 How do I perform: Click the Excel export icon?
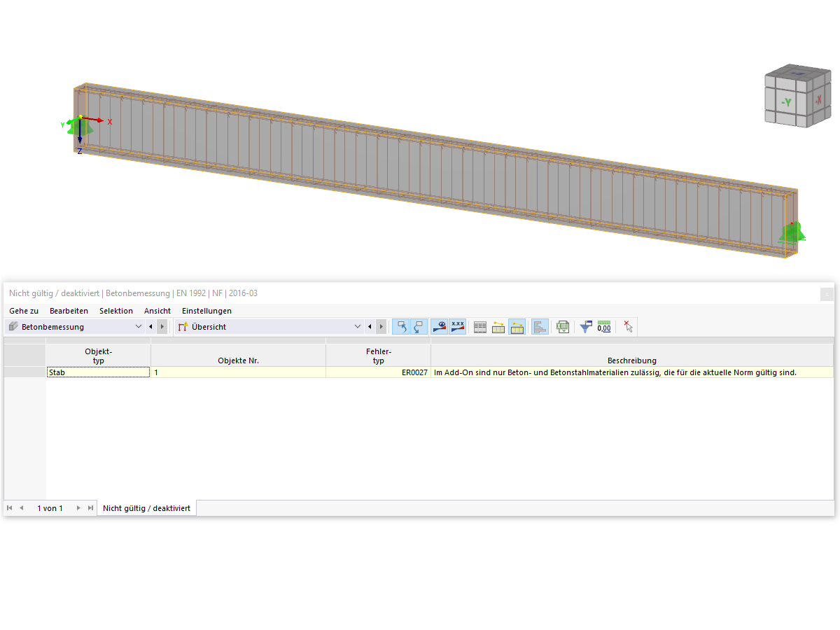pos(563,327)
